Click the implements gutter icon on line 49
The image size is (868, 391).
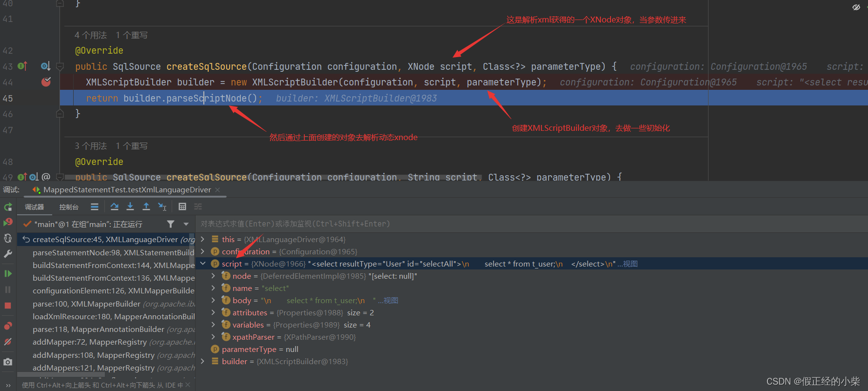pyautogui.click(x=22, y=177)
